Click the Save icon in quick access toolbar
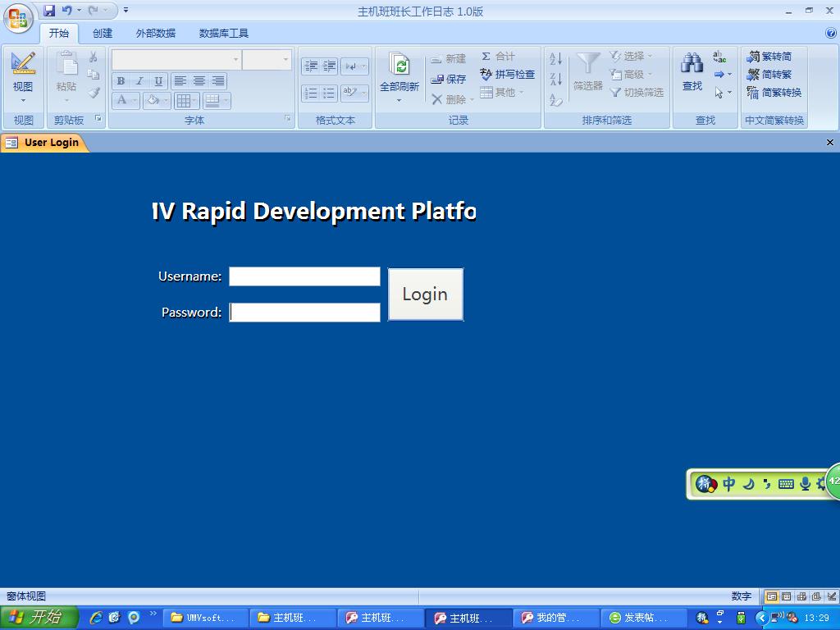 [49, 11]
